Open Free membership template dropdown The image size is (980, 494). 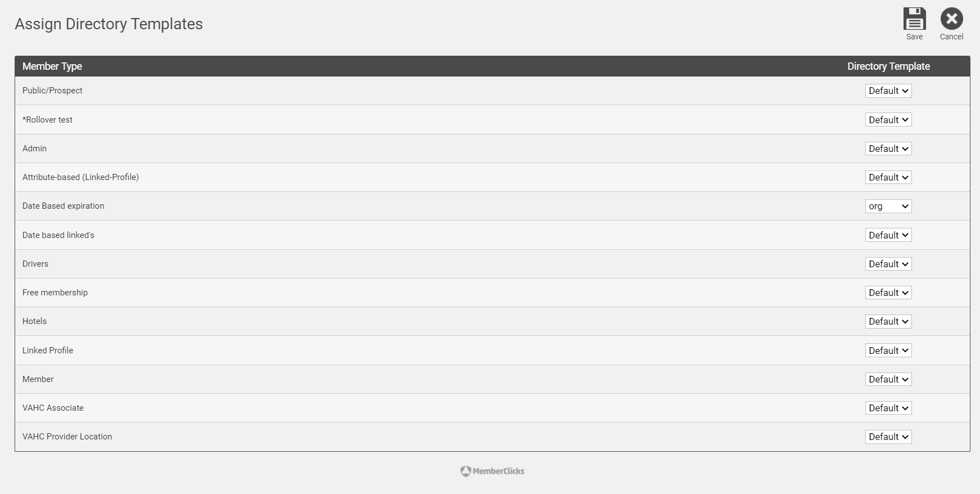click(x=888, y=293)
